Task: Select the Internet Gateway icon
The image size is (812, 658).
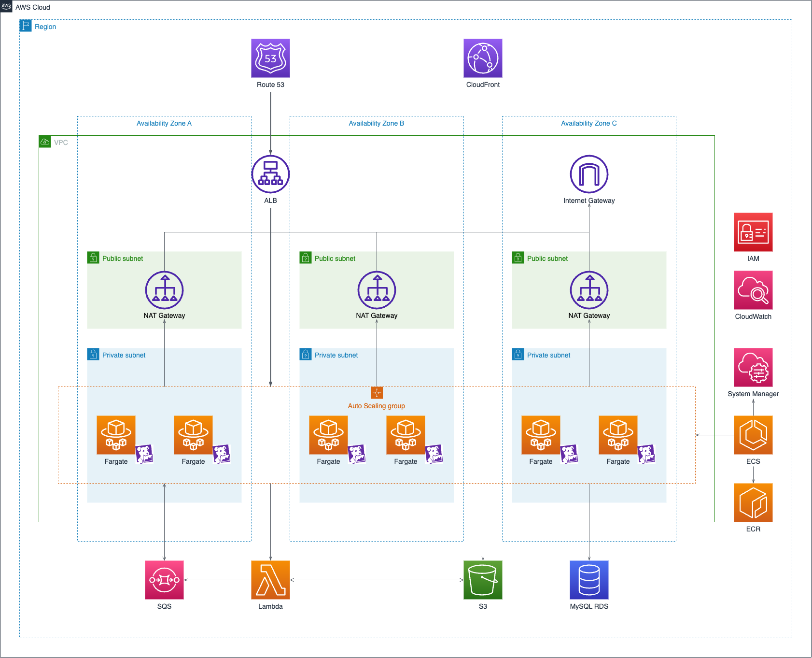Action: click(589, 174)
